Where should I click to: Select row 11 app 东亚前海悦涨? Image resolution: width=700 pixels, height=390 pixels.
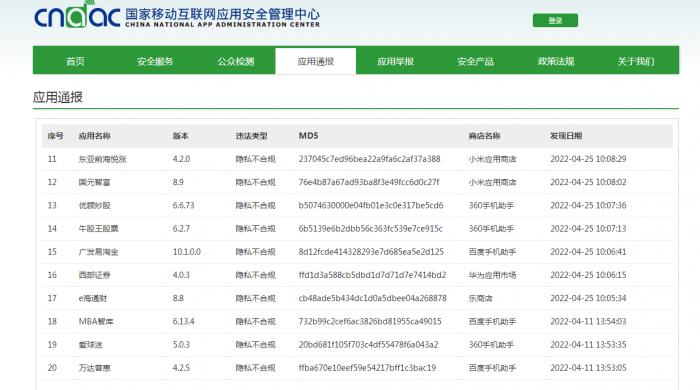103,159
